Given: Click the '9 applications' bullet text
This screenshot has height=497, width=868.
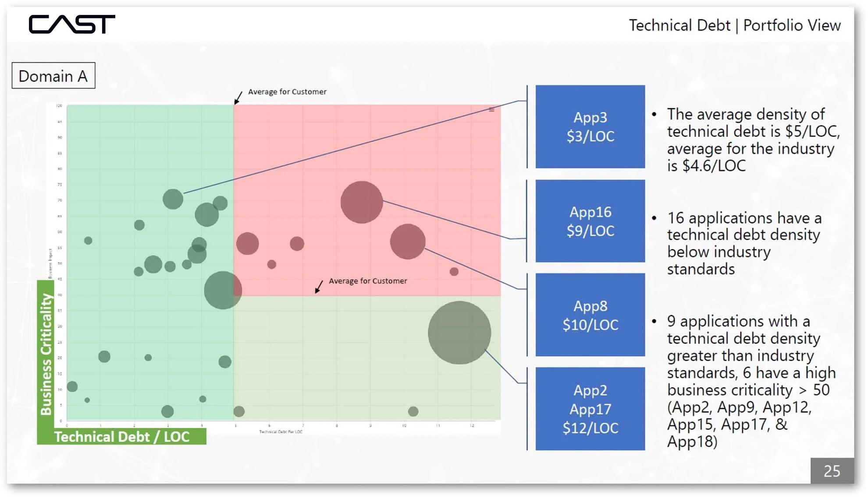Looking at the screenshot, I should coord(751,381).
